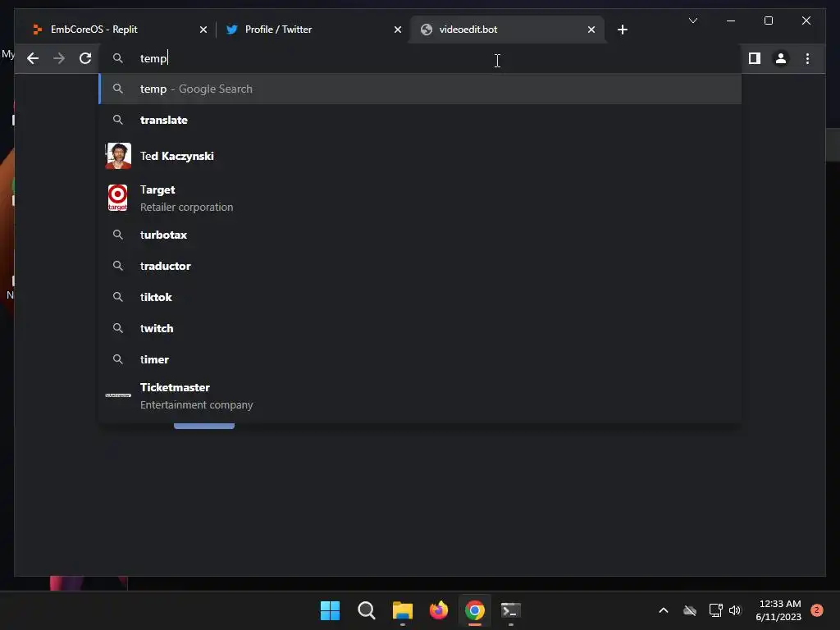Click the Target logo thumbnail
The width and height of the screenshot is (840, 630).
tap(118, 198)
